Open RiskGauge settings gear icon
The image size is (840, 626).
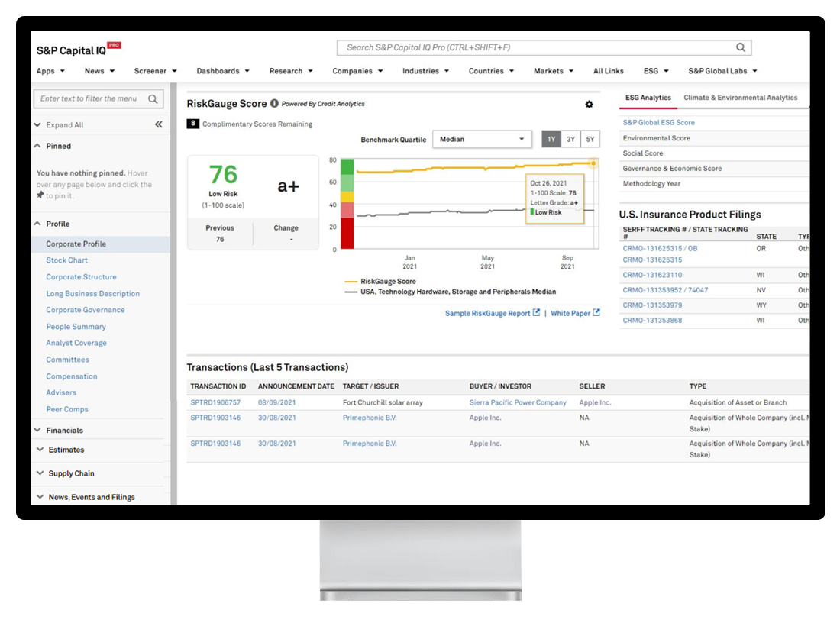pos(589,104)
